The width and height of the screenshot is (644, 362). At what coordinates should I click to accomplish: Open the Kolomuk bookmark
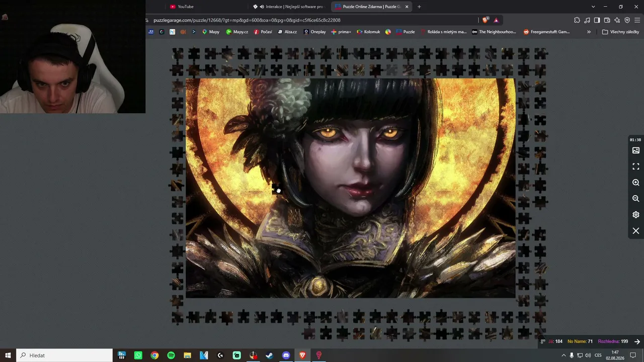368,32
